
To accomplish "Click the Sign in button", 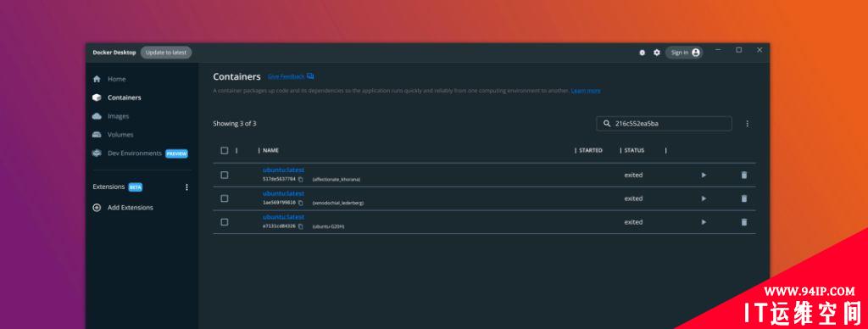I will tap(684, 53).
